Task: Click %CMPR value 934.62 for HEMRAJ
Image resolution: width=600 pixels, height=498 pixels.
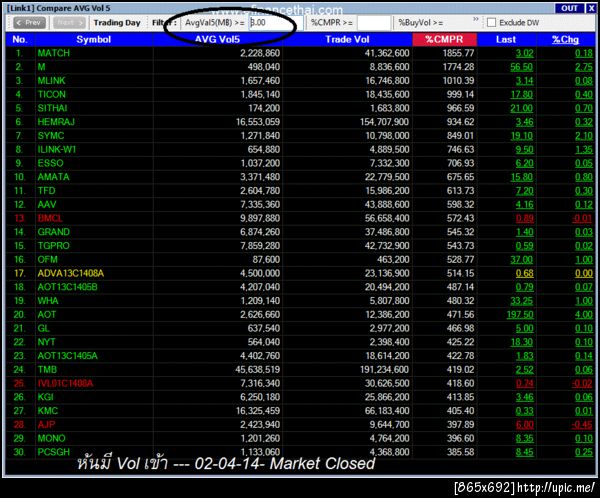Action: [460, 122]
